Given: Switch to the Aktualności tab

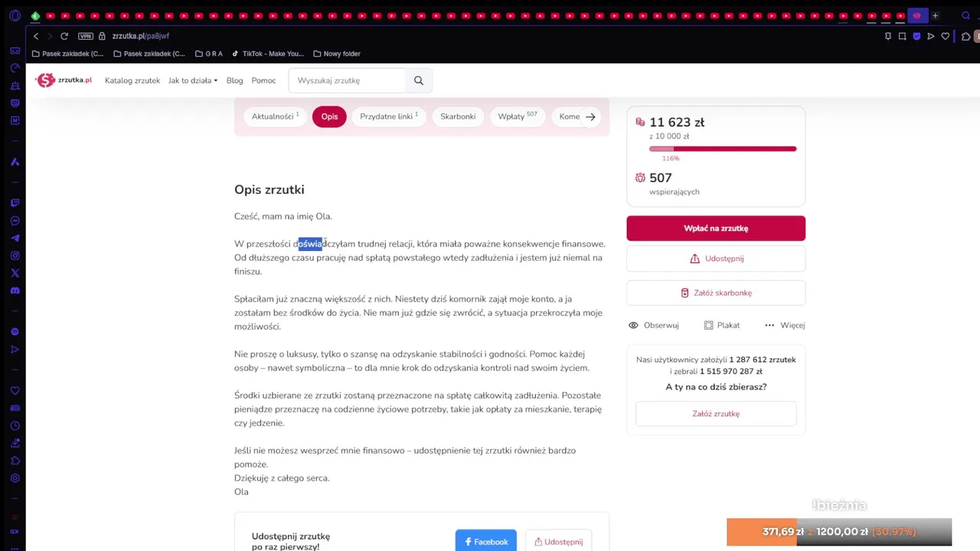Looking at the screenshot, I should 276,116.
